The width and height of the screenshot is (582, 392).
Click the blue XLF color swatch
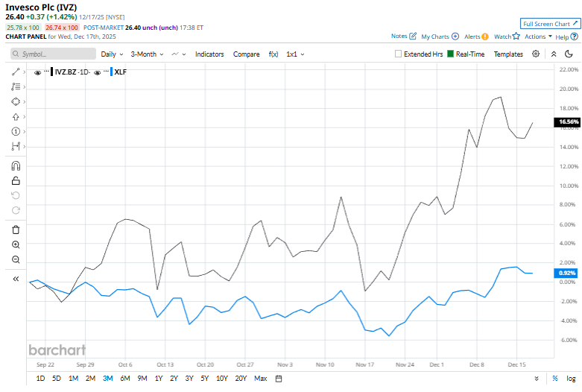click(111, 72)
